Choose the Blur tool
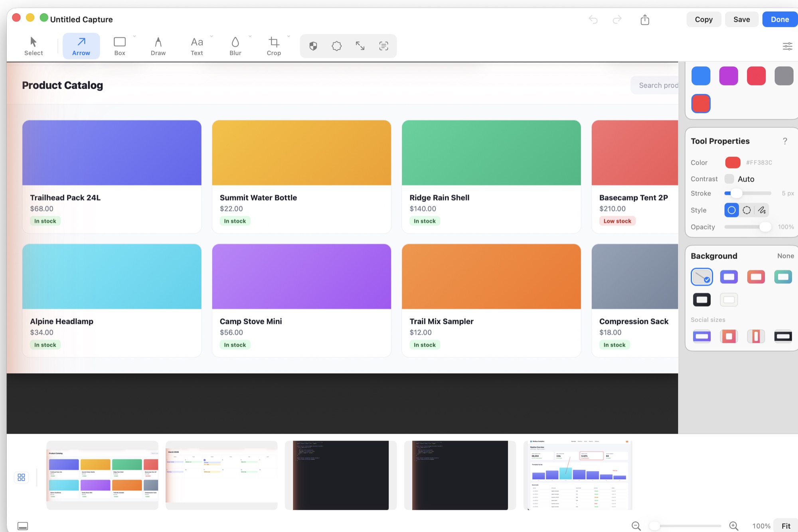 235,46
